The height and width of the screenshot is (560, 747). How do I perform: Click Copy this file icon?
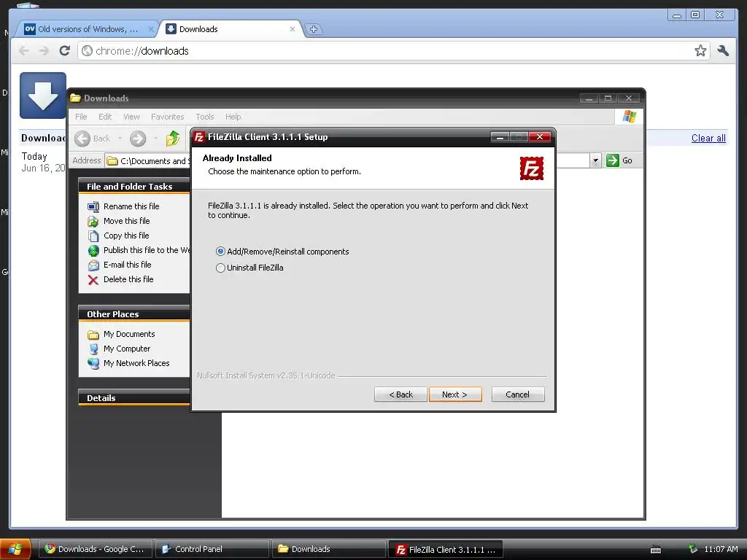(x=93, y=236)
